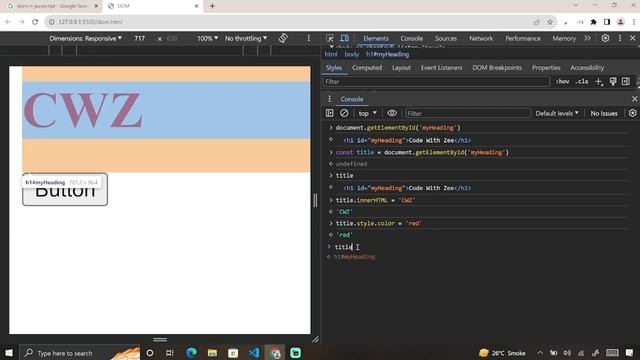Show more DevTools tabs chevron

click(x=587, y=38)
